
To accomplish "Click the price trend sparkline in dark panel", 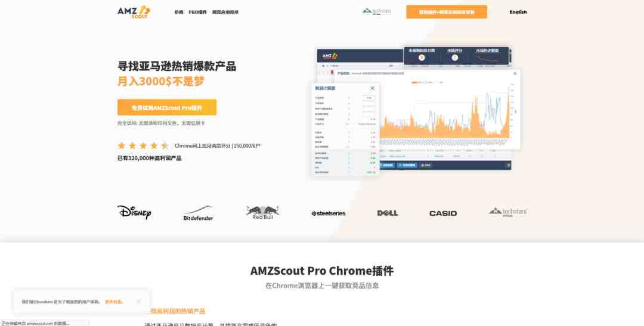I will click(488, 58).
